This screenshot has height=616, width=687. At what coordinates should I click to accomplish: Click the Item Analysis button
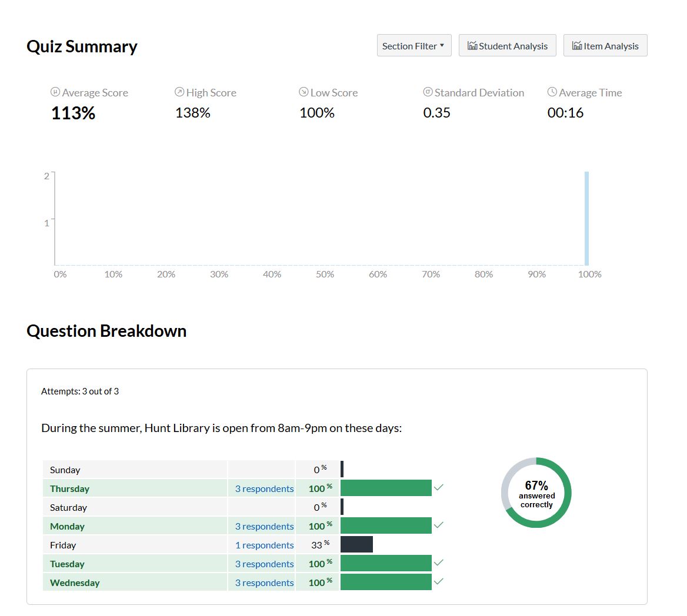(605, 46)
